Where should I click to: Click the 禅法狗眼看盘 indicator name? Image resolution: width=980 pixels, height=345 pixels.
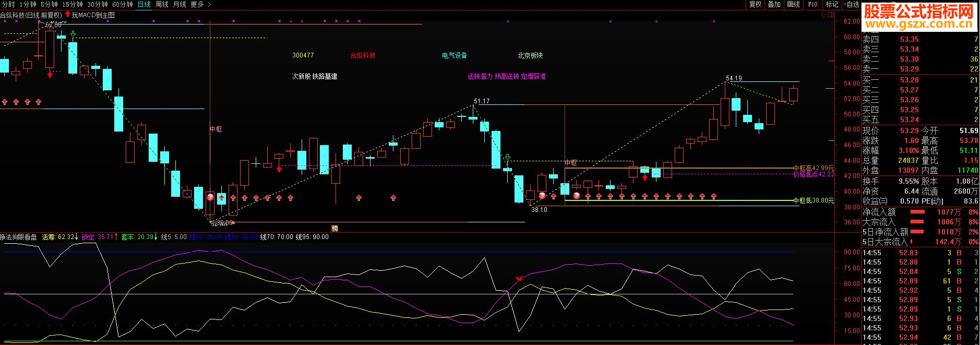(18, 237)
